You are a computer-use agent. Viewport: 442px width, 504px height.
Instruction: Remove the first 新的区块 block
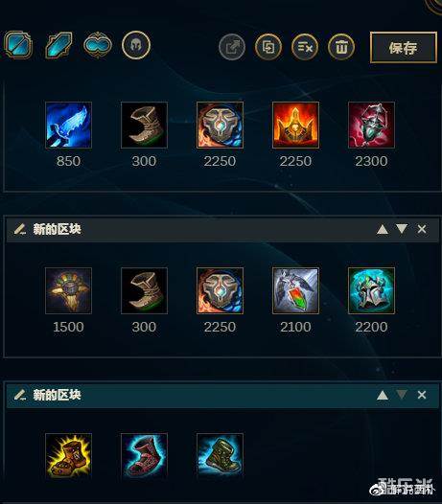click(422, 229)
